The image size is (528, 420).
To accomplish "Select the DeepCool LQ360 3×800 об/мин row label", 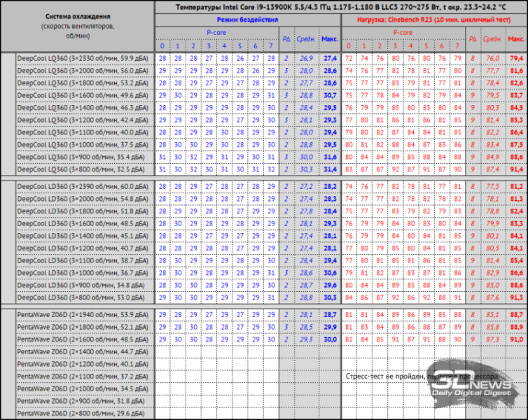I will tap(78, 169).
